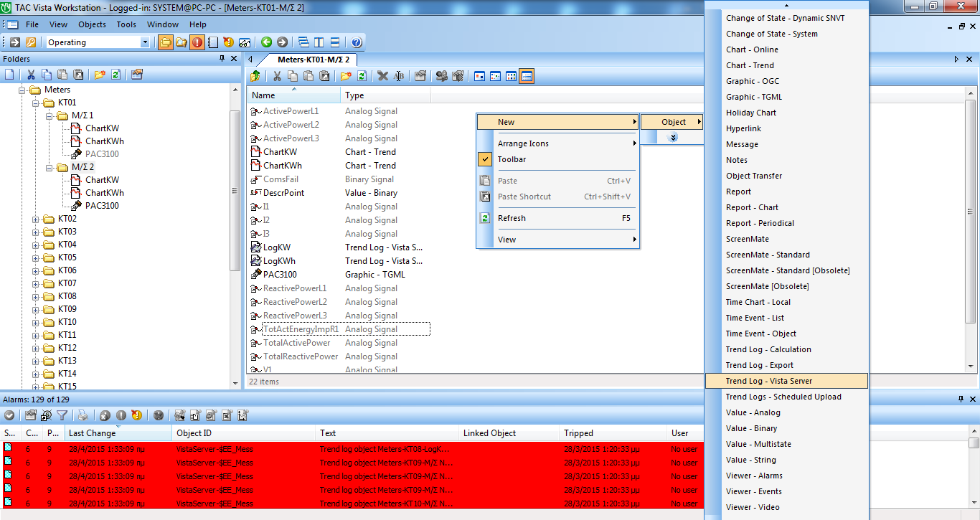This screenshot has height=520, width=980.
Task: Click the PAC3100 graphic icon in the list
Action: click(256, 275)
